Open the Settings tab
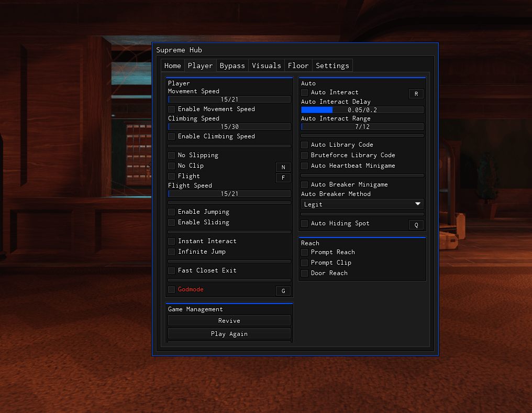Viewport: 532px width, 413px height. [332, 66]
